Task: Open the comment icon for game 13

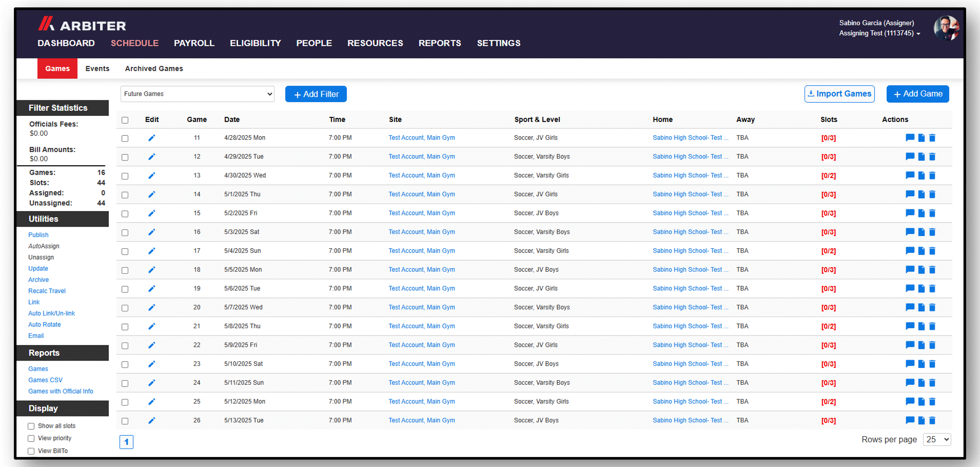Action: tap(910, 176)
